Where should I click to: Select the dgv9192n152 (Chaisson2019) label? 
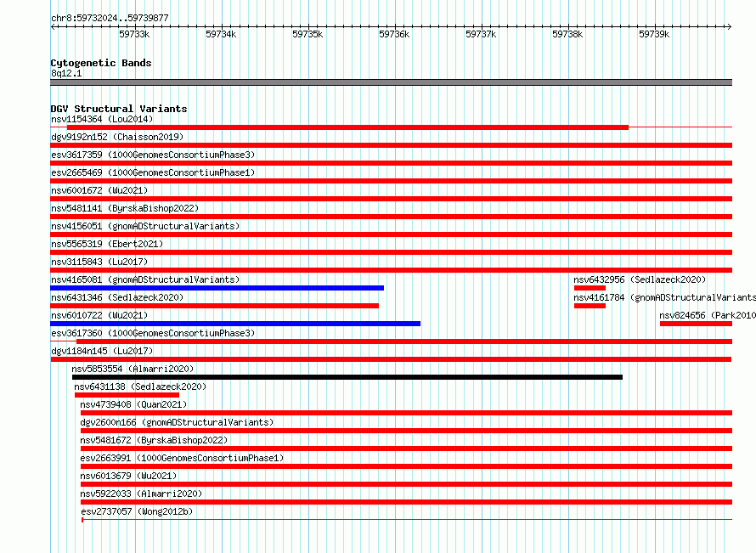[x=117, y=137]
